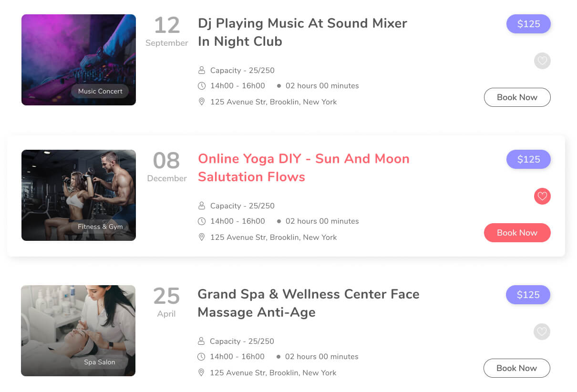This screenshot has width=577, height=392.
Task: Click the capacity person icon on DJ event
Action: pyautogui.click(x=202, y=71)
